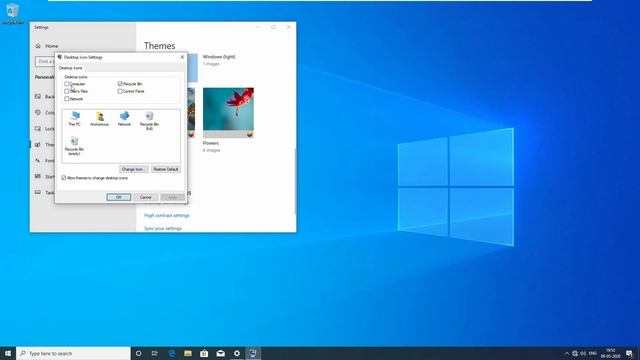The height and width of the screenshot is (360, 640).
Task: Open Taskbar icon in Settings sidebar
Action: pyautogui.click(x=38, y=192)
